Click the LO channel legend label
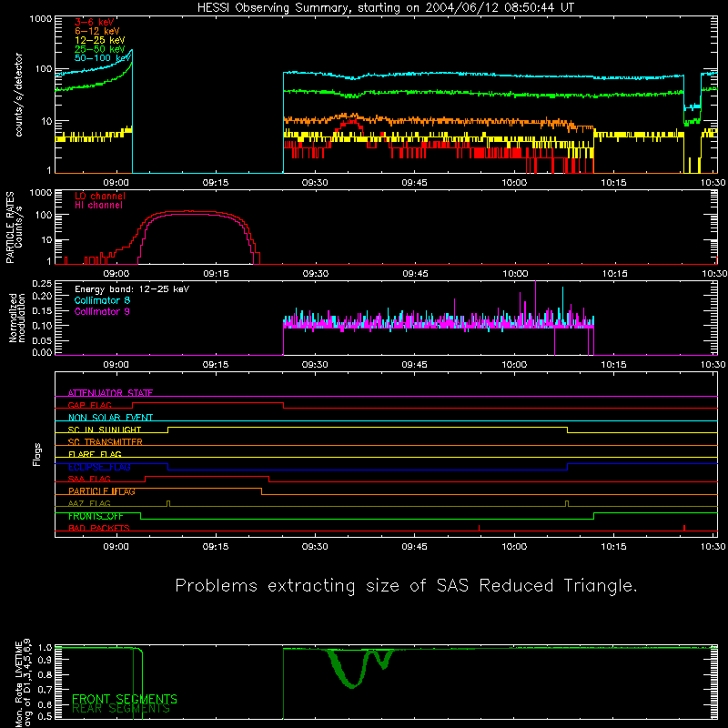 (100, 196)
